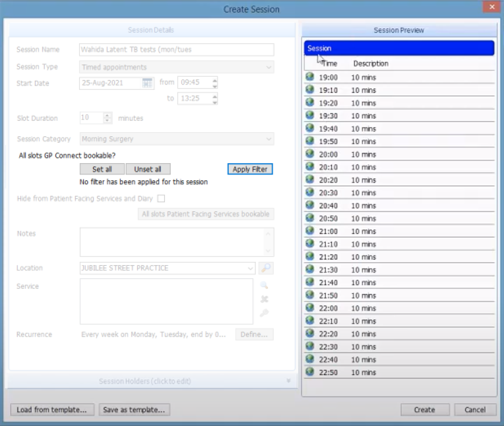The image size is (504, 426).
Task: Click the globe icon for 21:00 slot
Action: coord(310,231)
